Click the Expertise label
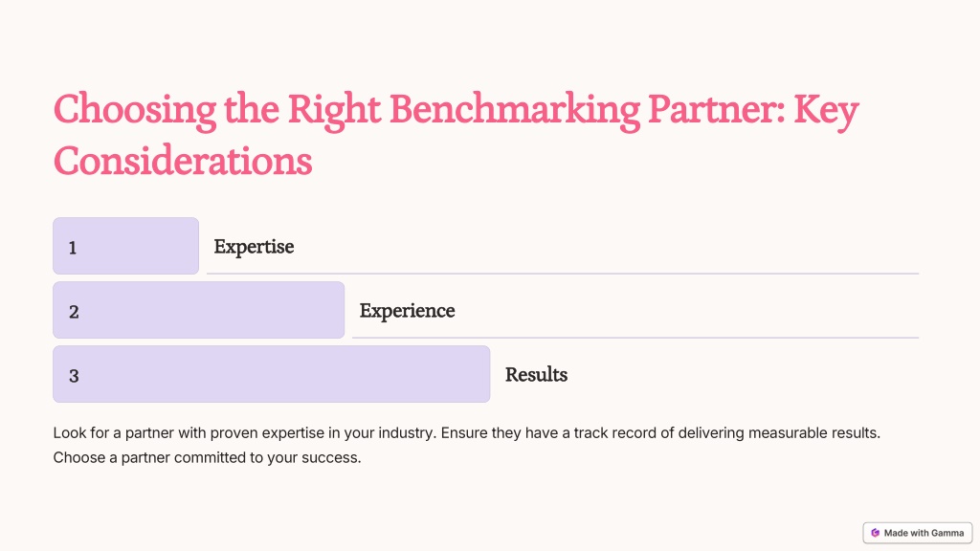Screen dimensions: 980x551 (254, 247)
